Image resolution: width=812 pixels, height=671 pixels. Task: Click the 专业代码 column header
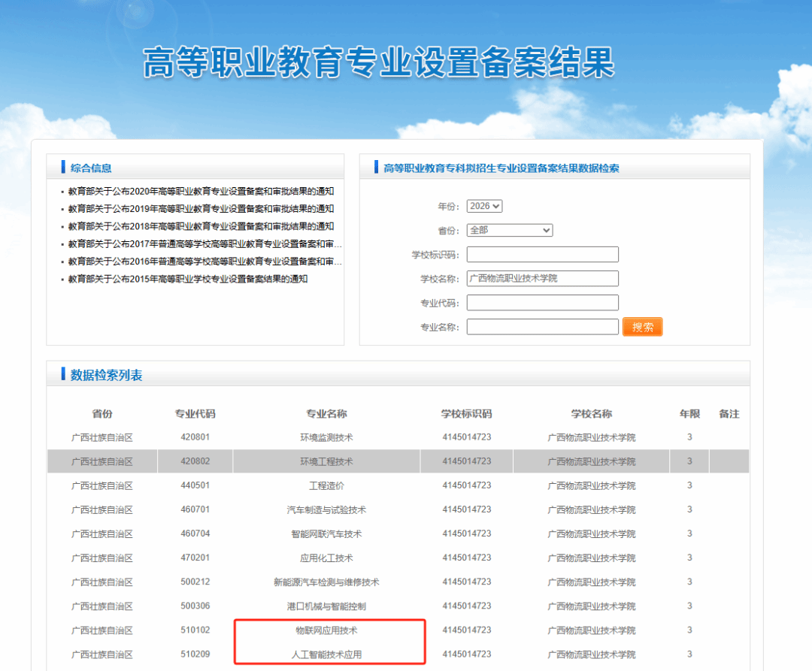195,414
